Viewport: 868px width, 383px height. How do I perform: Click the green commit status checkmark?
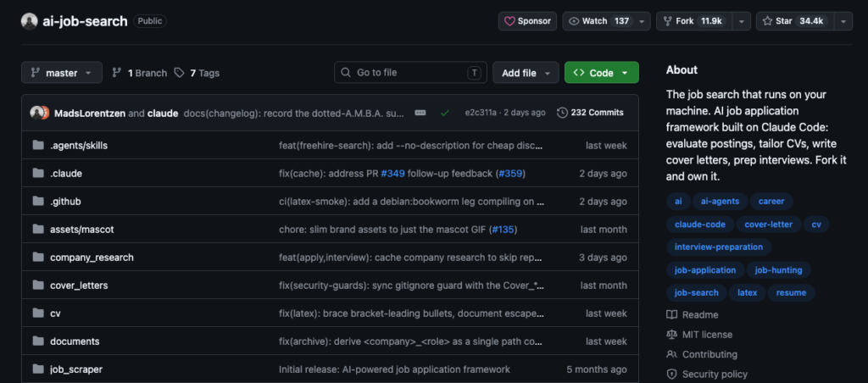[x=445, y=113]
